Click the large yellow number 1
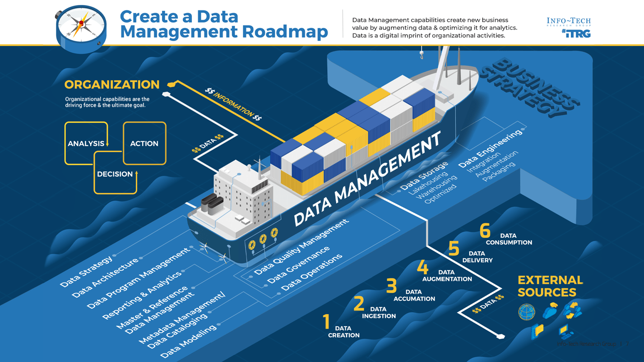The height and width of the screenshot is (362, 644). pyautogui.click(x=327, y=322)
